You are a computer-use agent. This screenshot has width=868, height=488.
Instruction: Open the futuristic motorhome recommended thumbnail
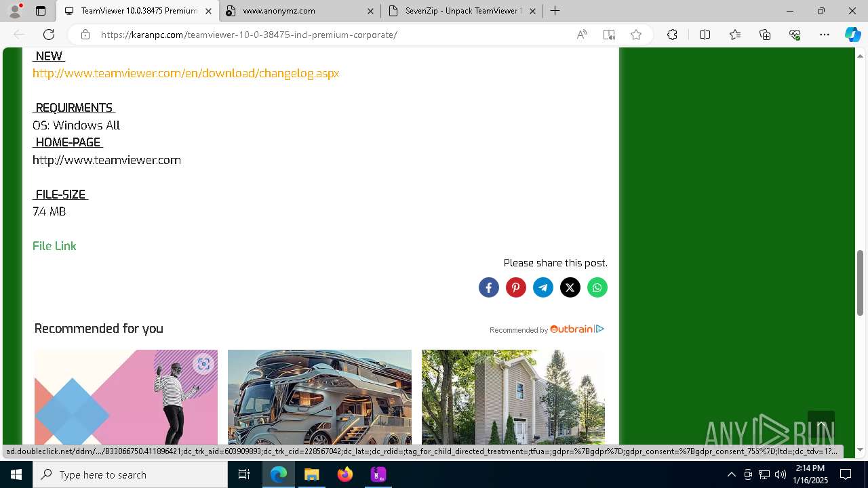click(319, 396)
